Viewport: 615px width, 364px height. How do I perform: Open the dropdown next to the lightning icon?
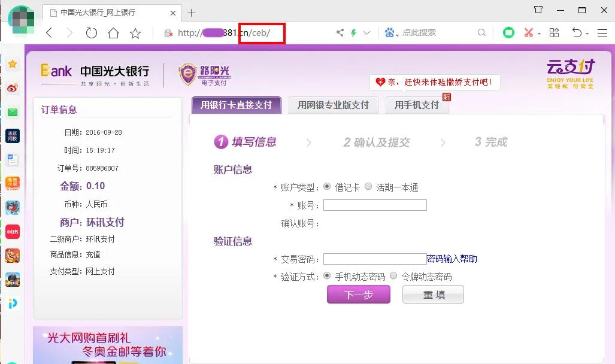pos(366,33)
